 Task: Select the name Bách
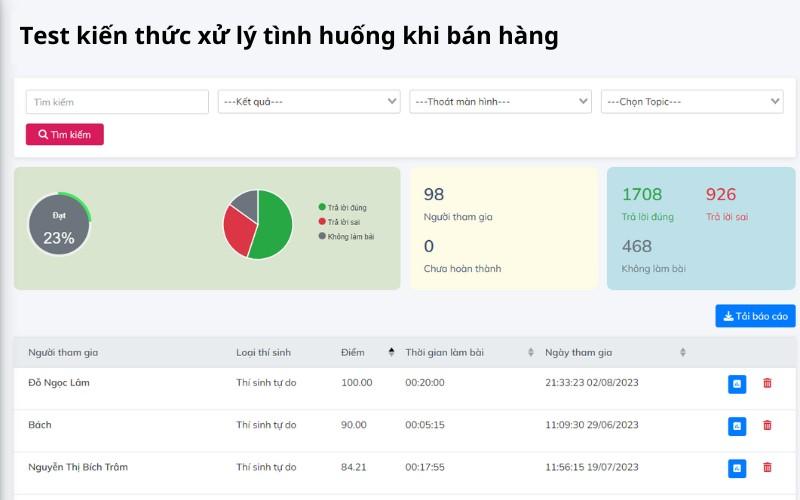click(x=40, y=425)
